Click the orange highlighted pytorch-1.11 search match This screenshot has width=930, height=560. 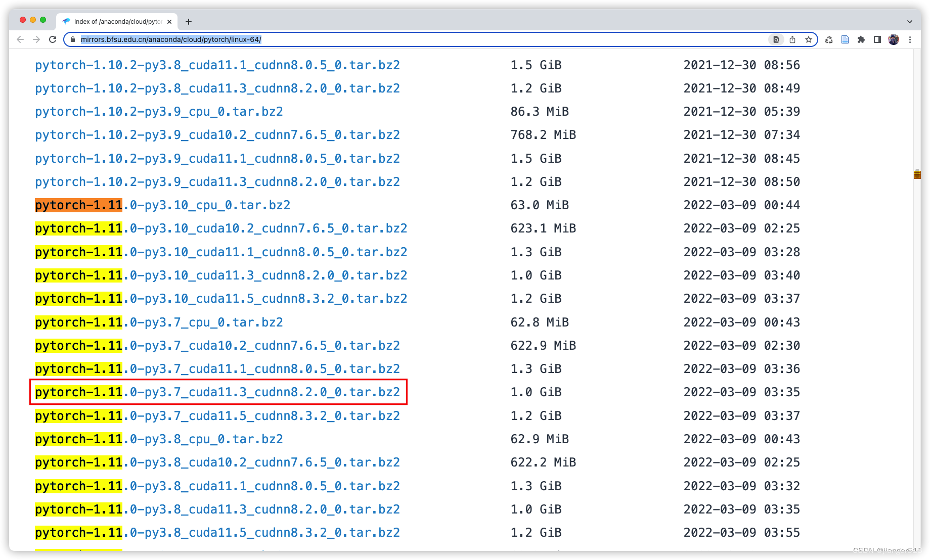point(78,205)
